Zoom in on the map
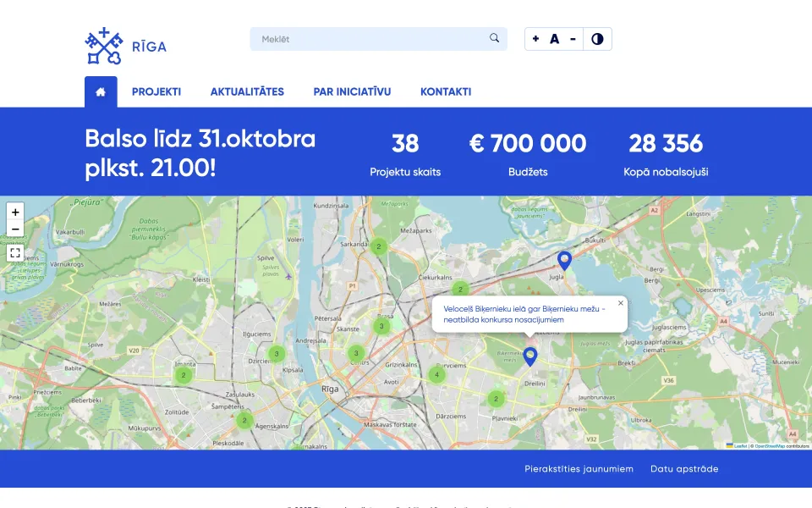 pyautogui.click(x=15, y=212)
